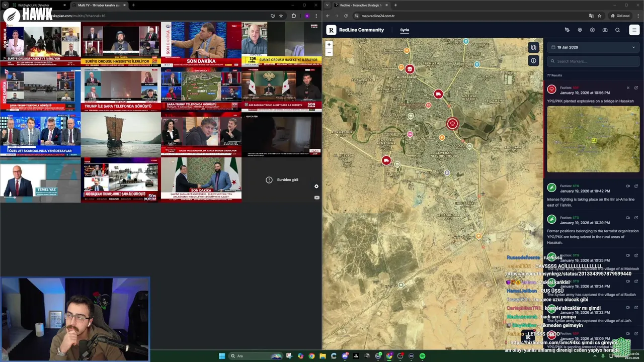Open the SON DAKIKA news channel tile
Image resolution: width=644 pixels, height=362 pixels.
(201, 44)
